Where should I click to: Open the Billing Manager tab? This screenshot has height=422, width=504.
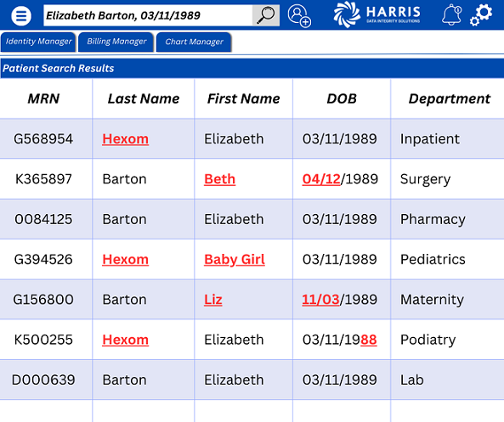pyautogui.click(x=116, y=42)
